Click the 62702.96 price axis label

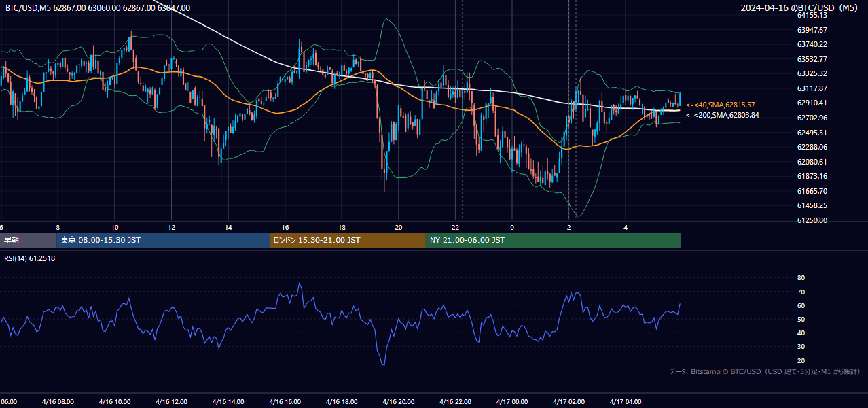tap(812, 118)
